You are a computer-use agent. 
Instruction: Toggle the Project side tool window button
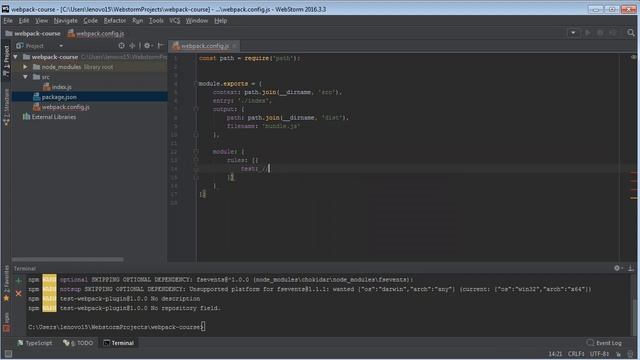pyautogui.click(x=6, y=61)
